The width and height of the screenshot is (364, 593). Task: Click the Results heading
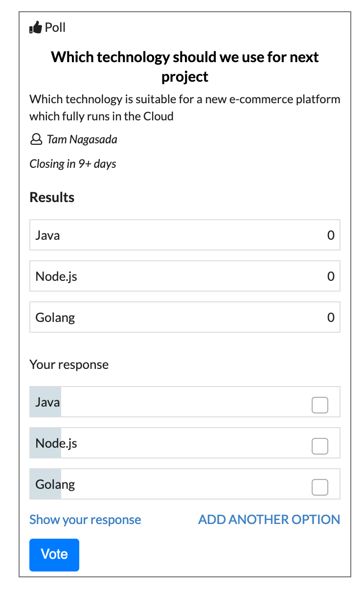point(52,197)
